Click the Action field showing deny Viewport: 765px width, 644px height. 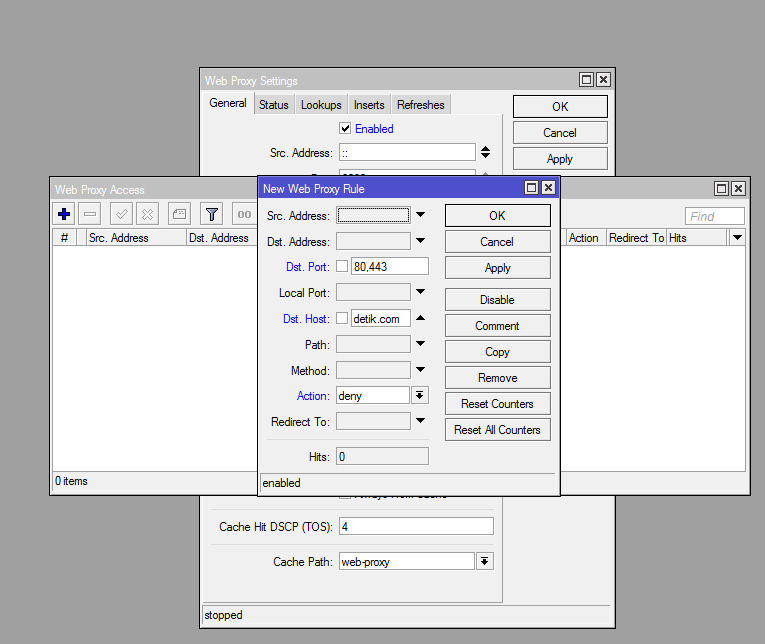click(x=373, y=395)
